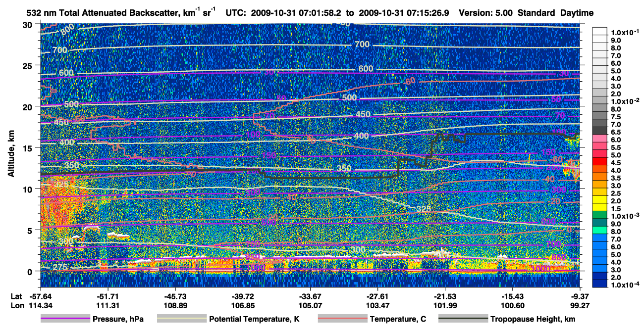Click the Temperature, C legend label
The width and height of the screenshot is (644, 330).
tap(398, 320)
